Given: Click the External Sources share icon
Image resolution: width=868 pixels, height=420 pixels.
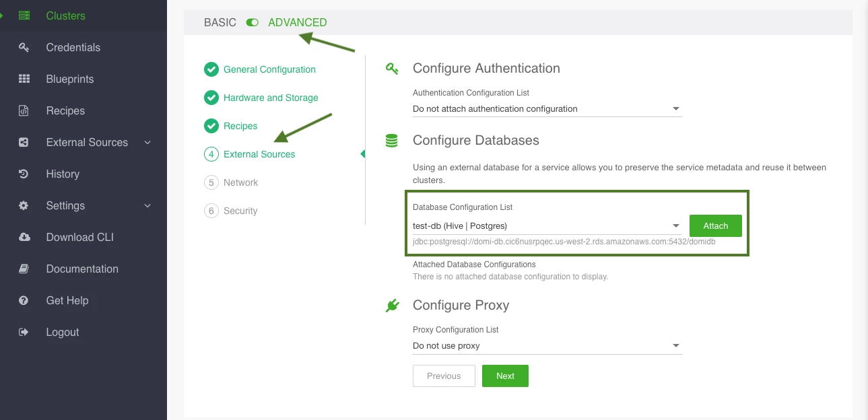Looking at the screenshot, I should click(x=24, y=142).
